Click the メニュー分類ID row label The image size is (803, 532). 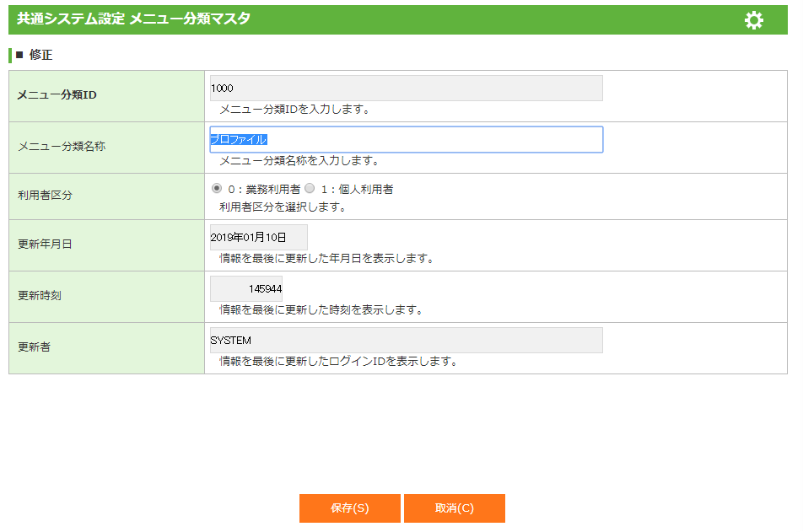(57, 95)
